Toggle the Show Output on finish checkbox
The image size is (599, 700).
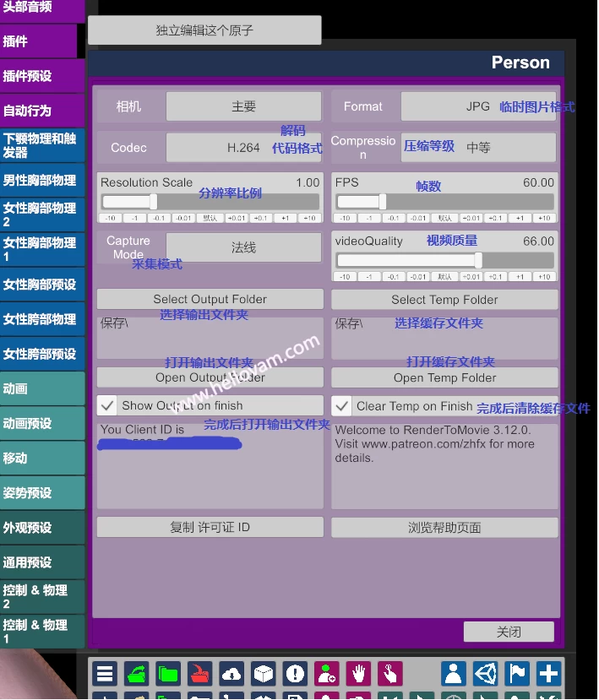[x=107, y=405]
